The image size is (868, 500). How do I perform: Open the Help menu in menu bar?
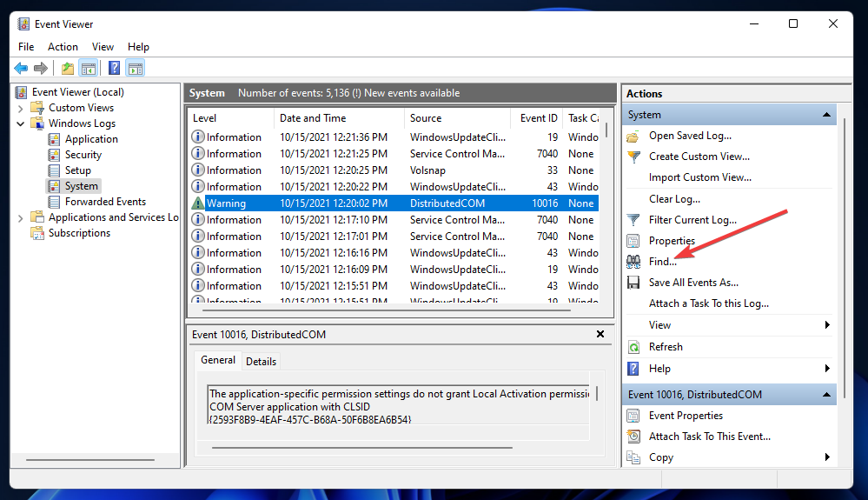[x=138, y=46]
